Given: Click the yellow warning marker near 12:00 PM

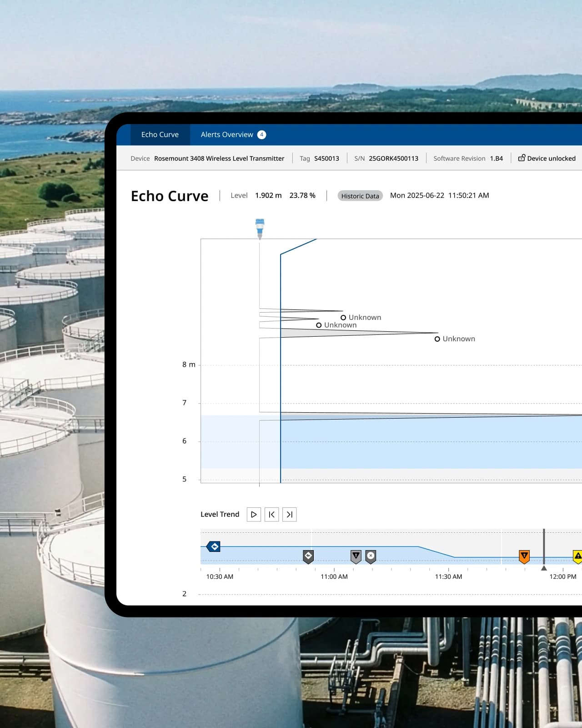Looking at the screenshot, I should [577, 556].
